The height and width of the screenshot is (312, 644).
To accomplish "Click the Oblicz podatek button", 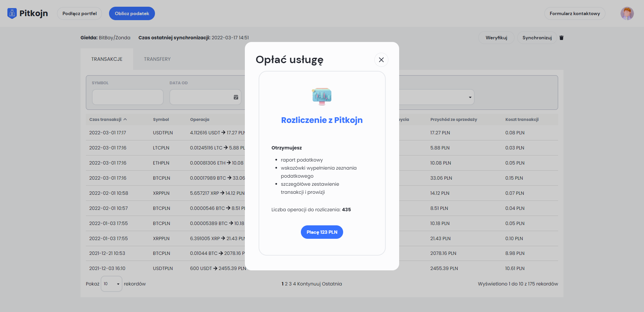I will click(x=132, y=13).
